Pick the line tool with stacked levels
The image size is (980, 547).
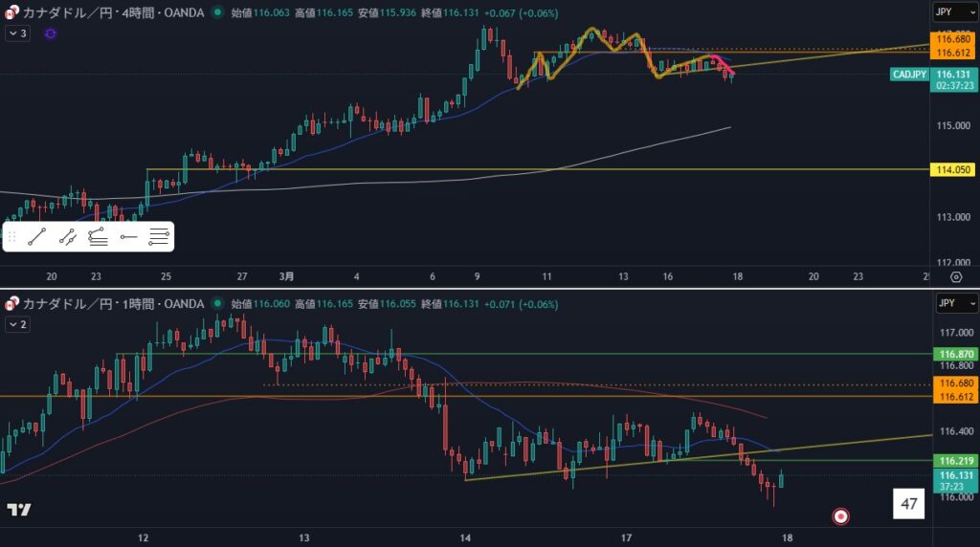[98, 237]
